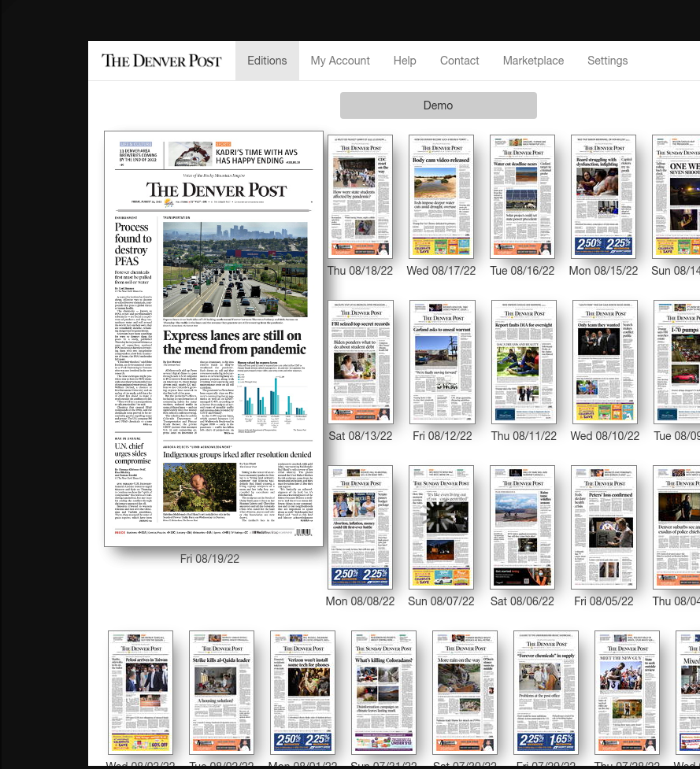Image resolution: width=700 pixels, height=769 pixels.
Task: Open the Settings tab
Action: pos(607,61)
